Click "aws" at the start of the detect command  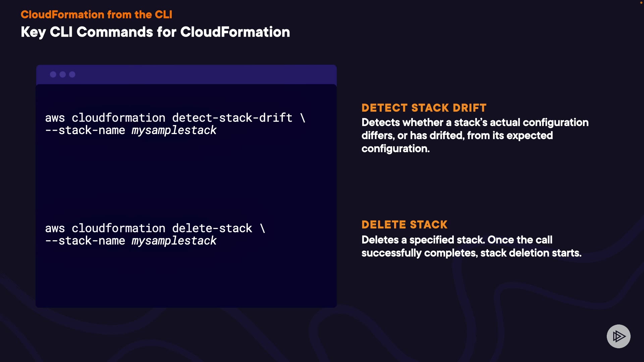(x=55, y=118)
